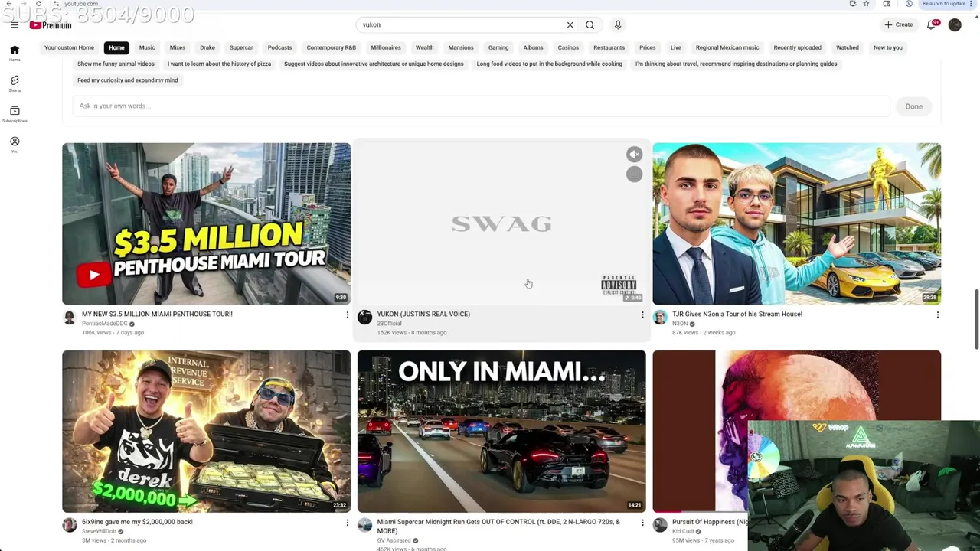Open the notifications bell

[932, 25]
